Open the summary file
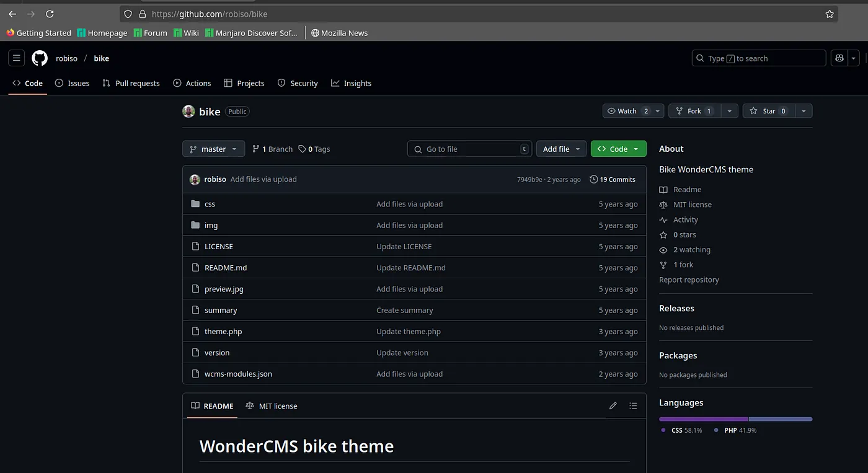 click(221, 310)
